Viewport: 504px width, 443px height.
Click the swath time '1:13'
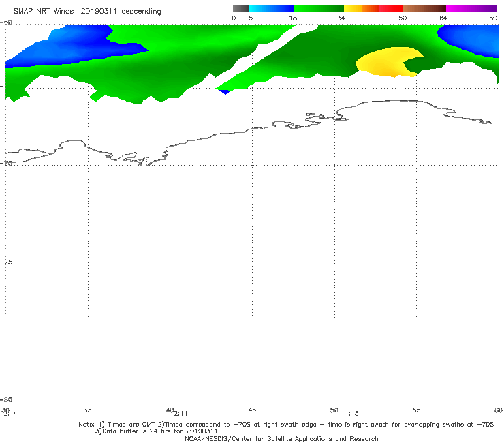[351, 414]
